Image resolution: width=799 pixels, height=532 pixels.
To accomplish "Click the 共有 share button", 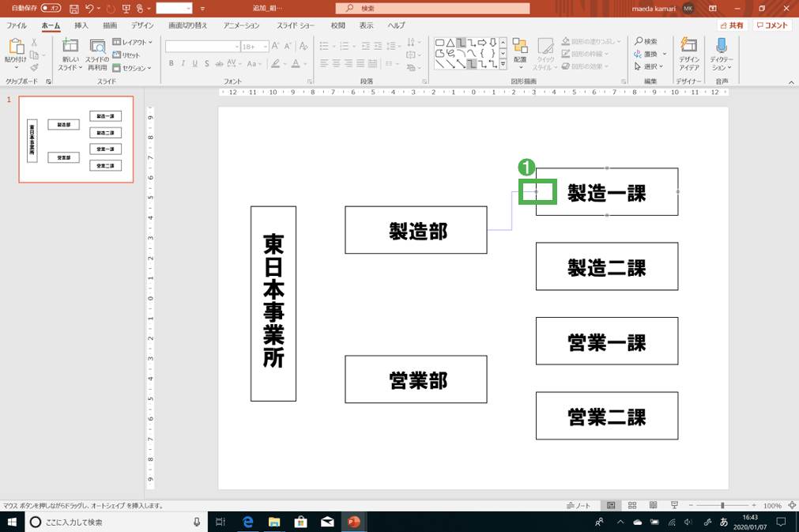I will pos(733,25).
